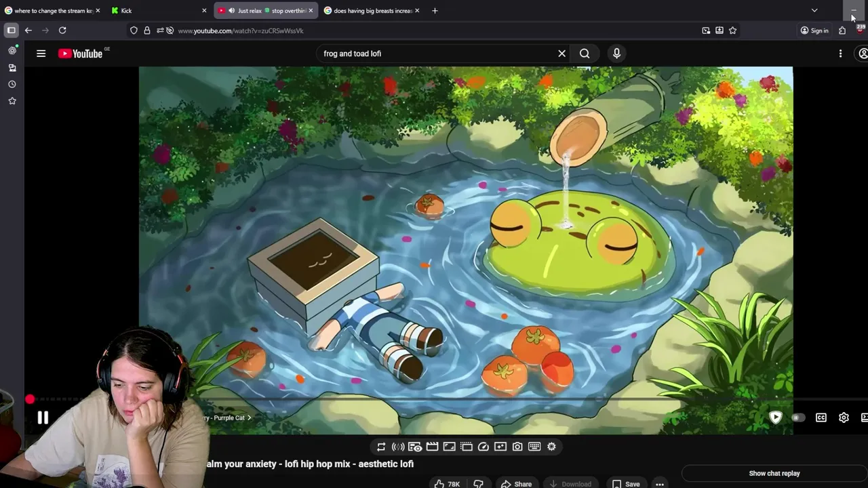Viewport: 868px width, 488px height.
Task: Go back to previous page
Action: pos(28,30)
